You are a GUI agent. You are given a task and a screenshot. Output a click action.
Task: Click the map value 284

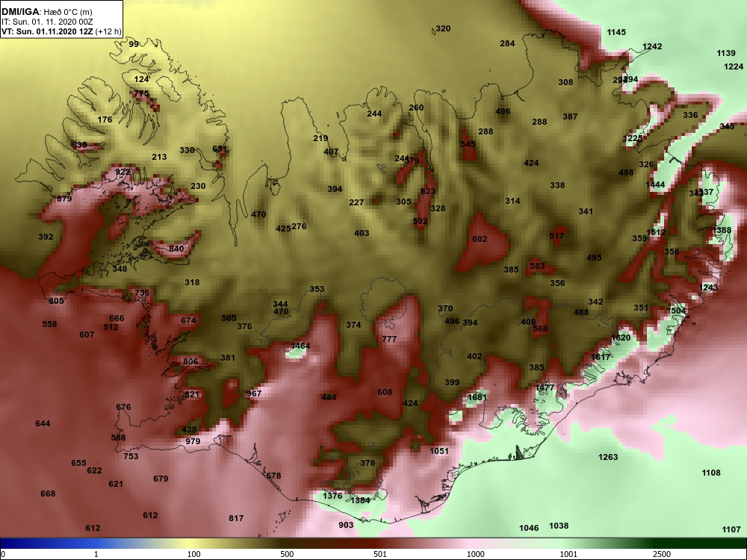507,43
